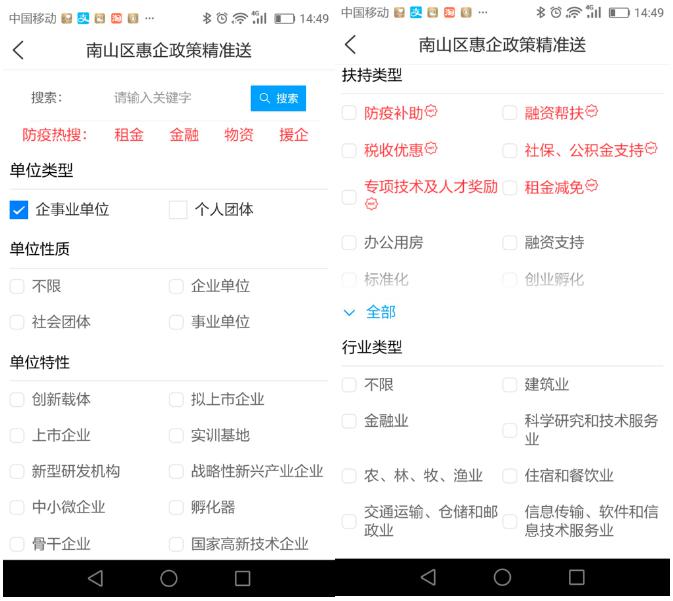
Task: Check 办公用房 support type
Action: click(349, 243)
